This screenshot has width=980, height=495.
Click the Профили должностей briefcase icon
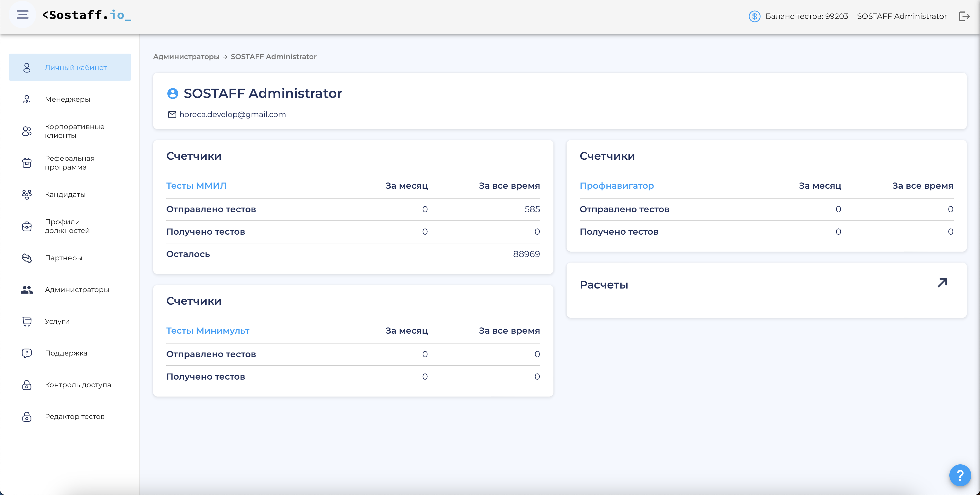click(x=27, y=226)
